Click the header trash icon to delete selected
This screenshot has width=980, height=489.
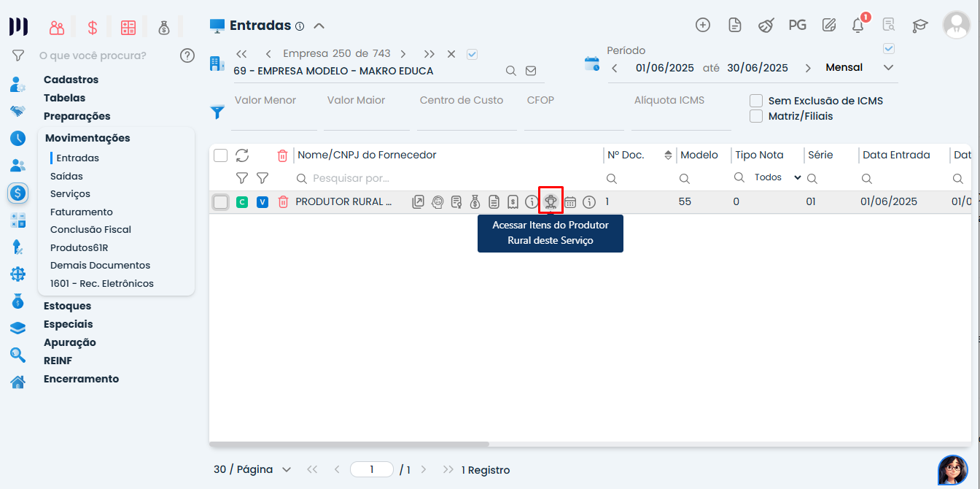[283, 155]
